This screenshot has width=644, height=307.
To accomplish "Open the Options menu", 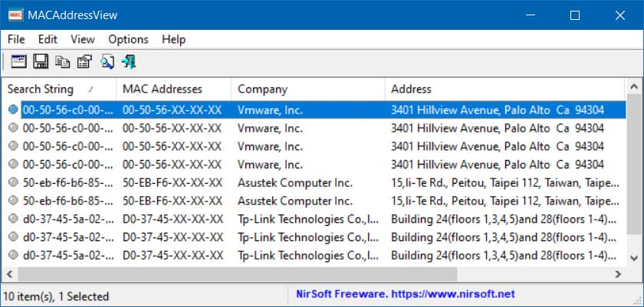I will tap(128, 39).
